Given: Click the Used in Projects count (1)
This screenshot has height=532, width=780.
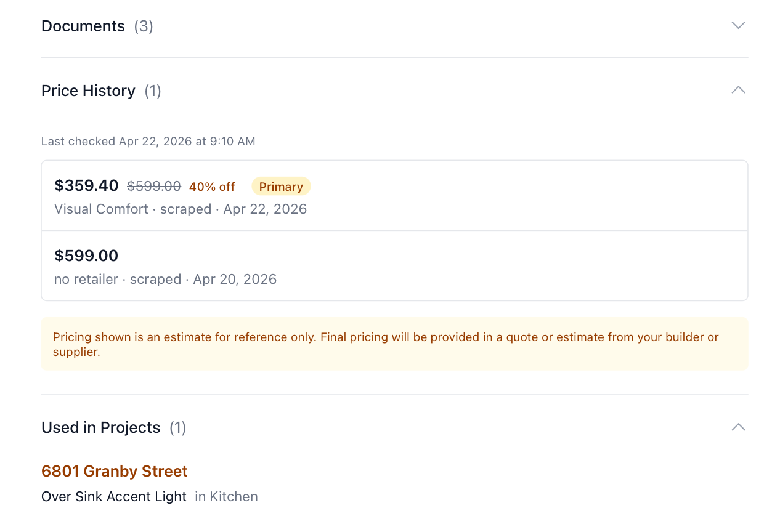Looking at the screenshot, I should click(178, 428).
